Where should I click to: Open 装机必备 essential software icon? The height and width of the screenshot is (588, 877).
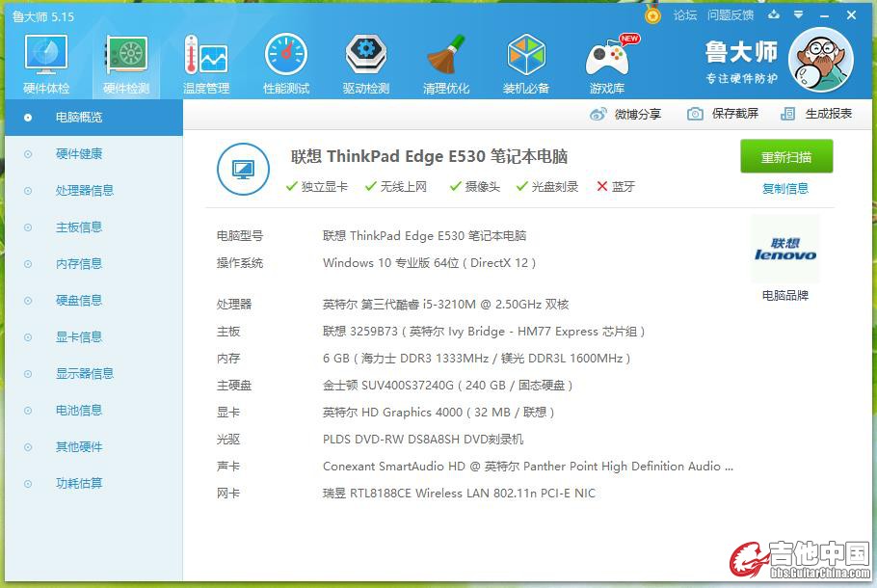click(526, 64)
